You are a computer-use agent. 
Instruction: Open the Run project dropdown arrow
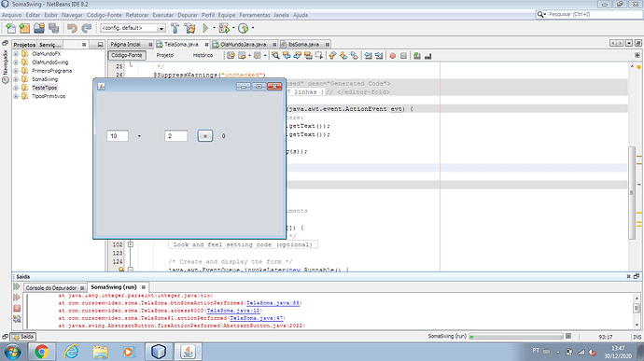[x=214, y=28]
